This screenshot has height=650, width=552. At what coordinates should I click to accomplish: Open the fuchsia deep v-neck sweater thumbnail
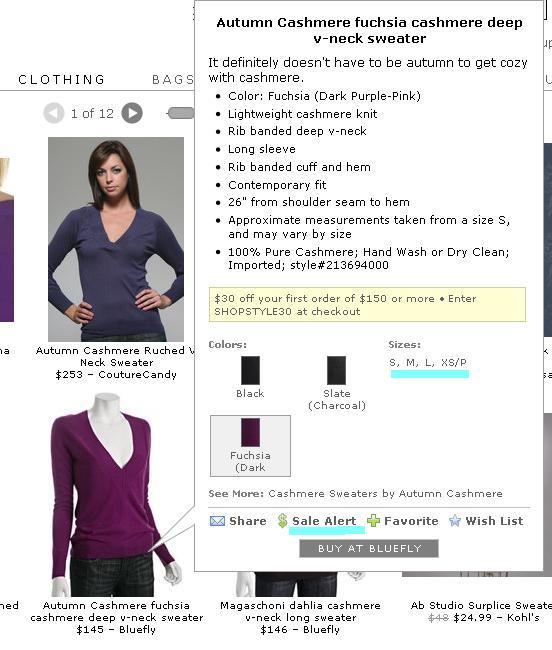pyautogui.click(x=116, y=495)
